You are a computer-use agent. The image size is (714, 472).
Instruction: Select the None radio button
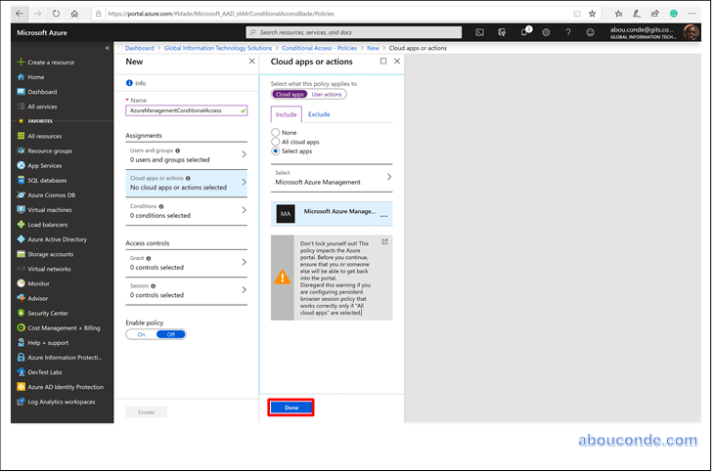277,132
